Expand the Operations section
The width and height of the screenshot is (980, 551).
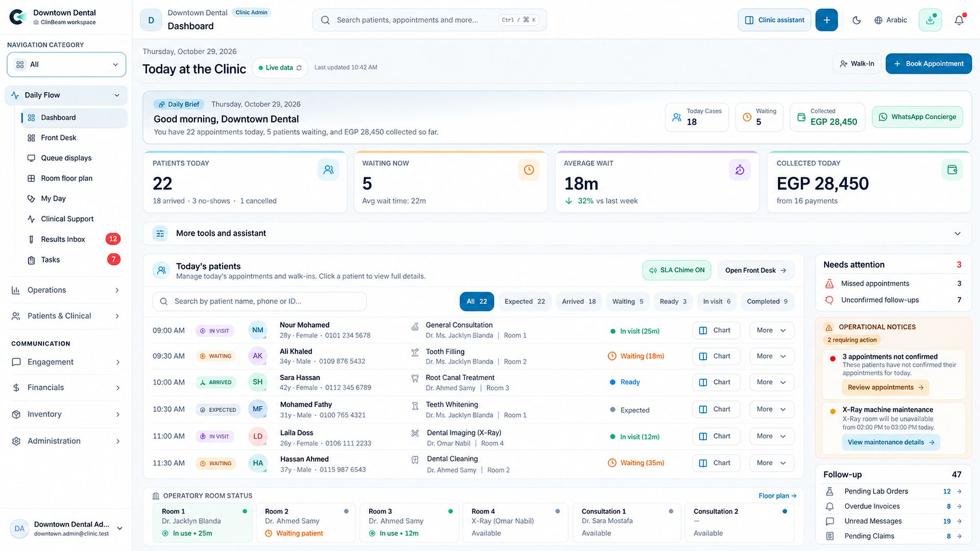click(66, 290)
